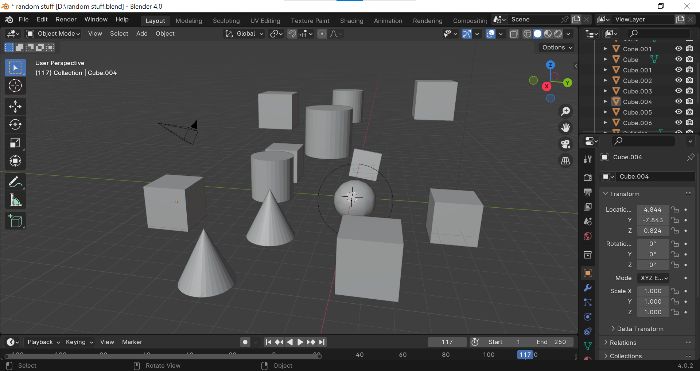
Task: Toggle camera view button in viewport
Action: (x=565, y=144)
